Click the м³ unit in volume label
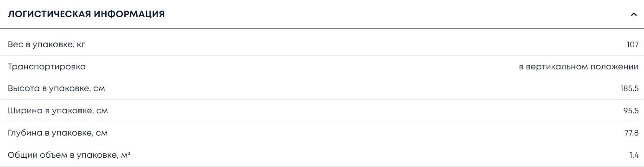The width and height of the screenshot is (644, 167). pyautogui.click(x=125, y=155)
